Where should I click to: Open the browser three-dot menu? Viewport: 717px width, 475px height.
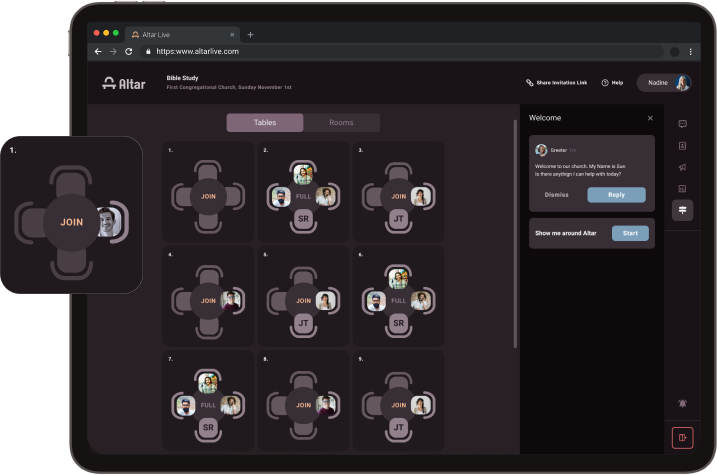coord(690,51)
